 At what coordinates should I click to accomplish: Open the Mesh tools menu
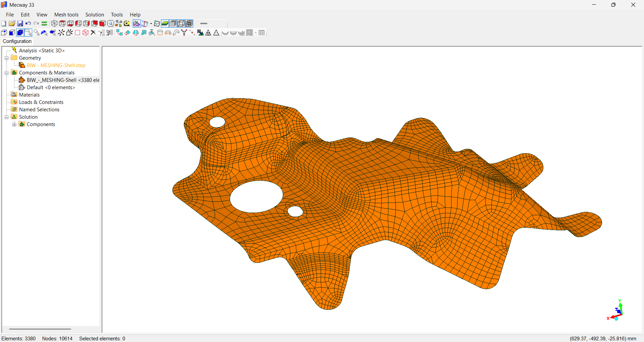(x=66, y=15)
